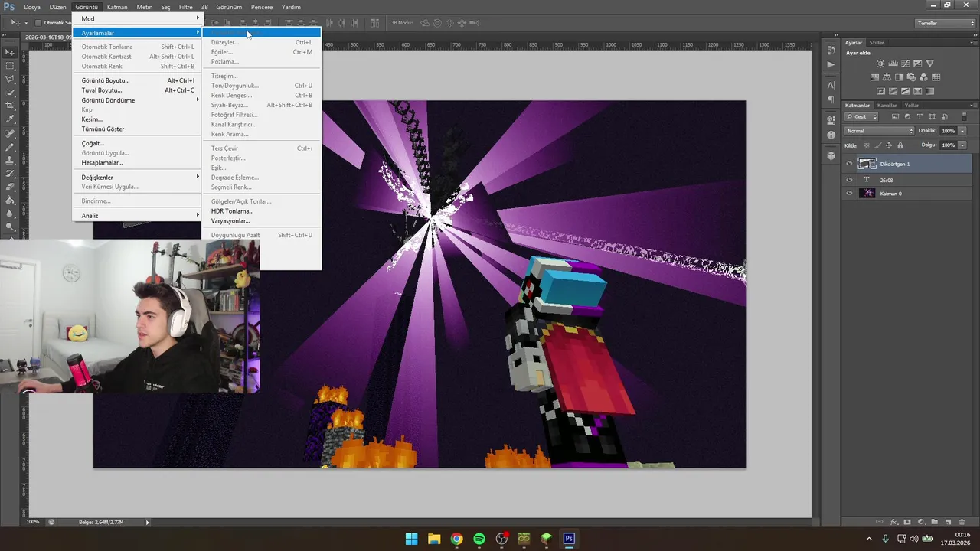Open the Temeller workspace dropdown
Image resolution: width=980 pixels, height=551 pixels.
point(946,23)
